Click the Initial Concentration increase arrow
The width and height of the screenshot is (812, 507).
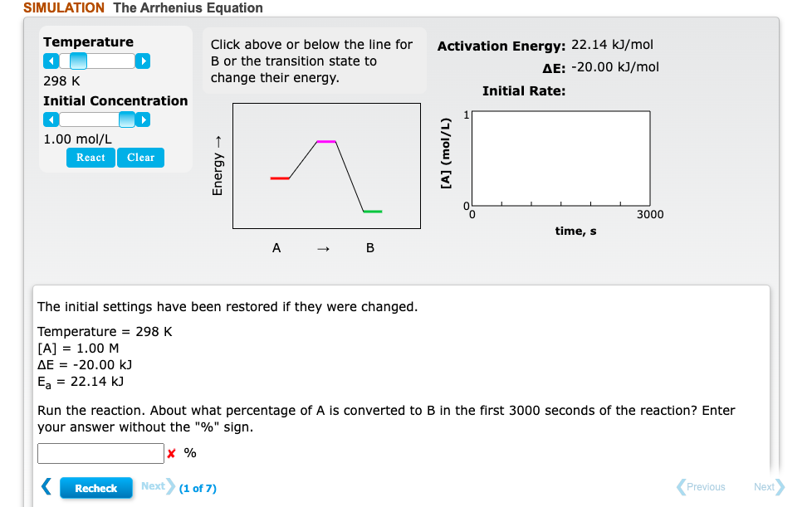click(x=143, y=119)
